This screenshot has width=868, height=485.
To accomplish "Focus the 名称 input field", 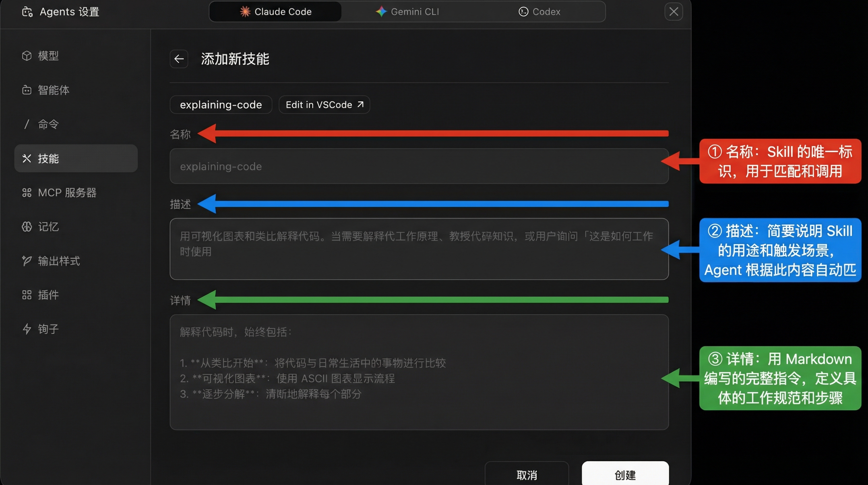I will tap(419, 166).
